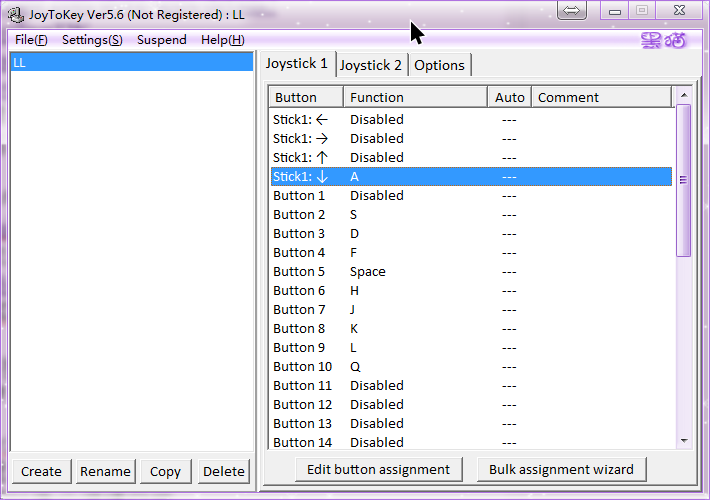Switch to the Joystick 2 tab
This screenshot has width=710, height=500.
[371, 65]
